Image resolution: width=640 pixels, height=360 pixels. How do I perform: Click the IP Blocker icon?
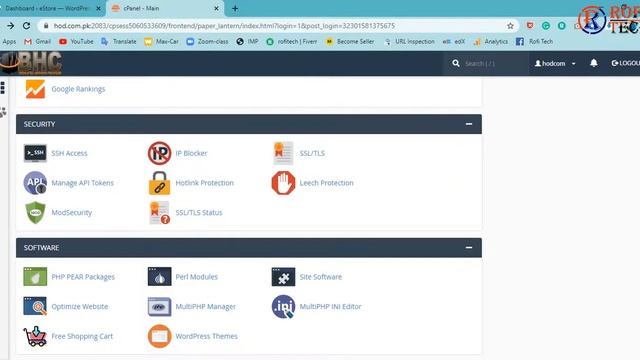(159, 153)
